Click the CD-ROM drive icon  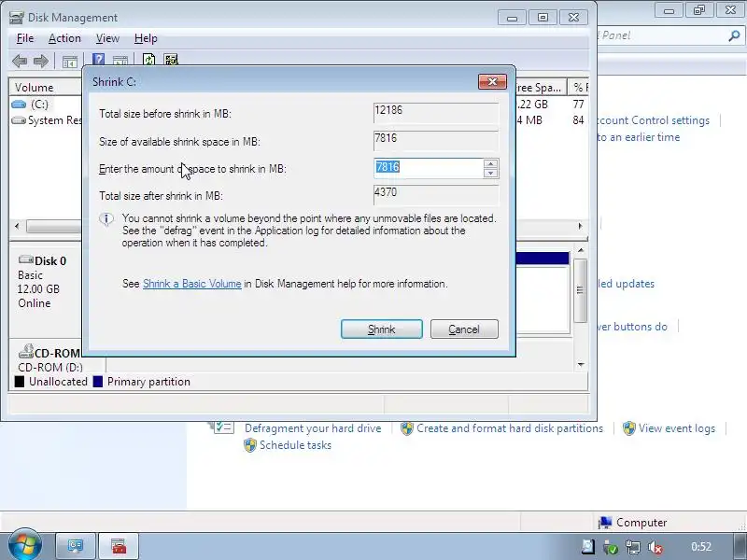[x=26, y=352]
